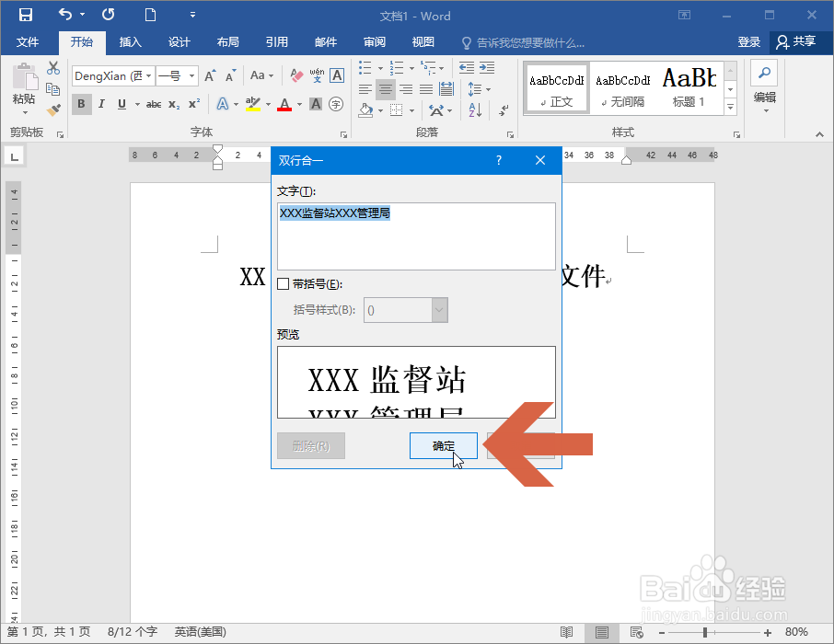Open the Asian layout 双行合一 dropdown icon
The width and height of the screenshot is (834, 644).
440,110
